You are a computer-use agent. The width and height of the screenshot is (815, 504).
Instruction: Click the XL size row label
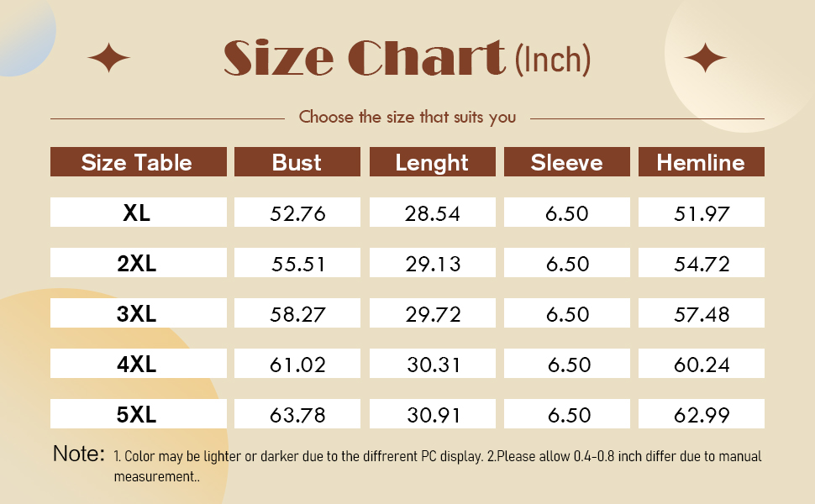point(138,213)
